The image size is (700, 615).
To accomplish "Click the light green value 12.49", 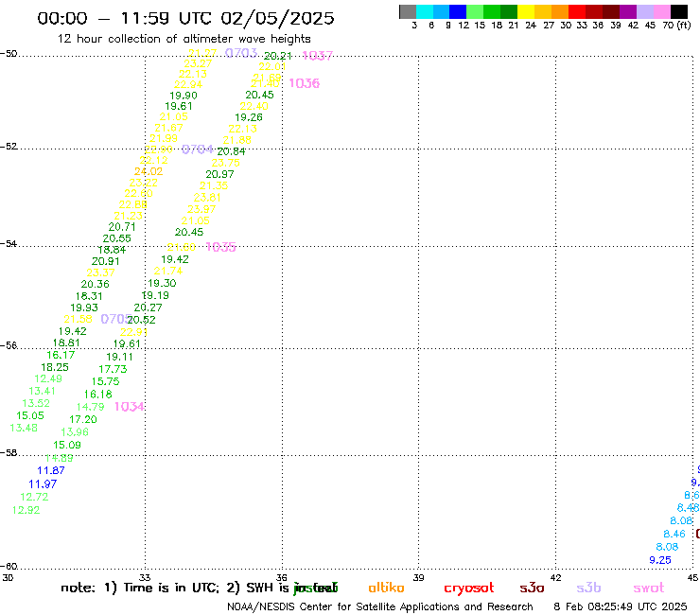I will tap(48, 378).
